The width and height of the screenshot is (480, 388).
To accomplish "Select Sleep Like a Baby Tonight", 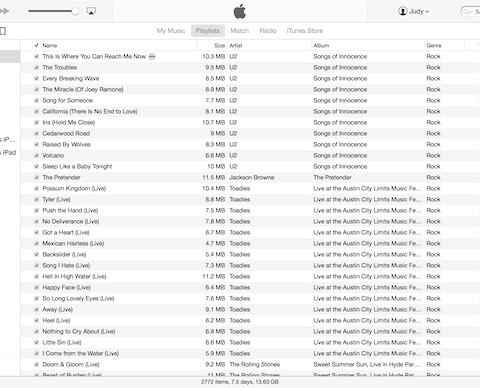I will coord(77,166).
